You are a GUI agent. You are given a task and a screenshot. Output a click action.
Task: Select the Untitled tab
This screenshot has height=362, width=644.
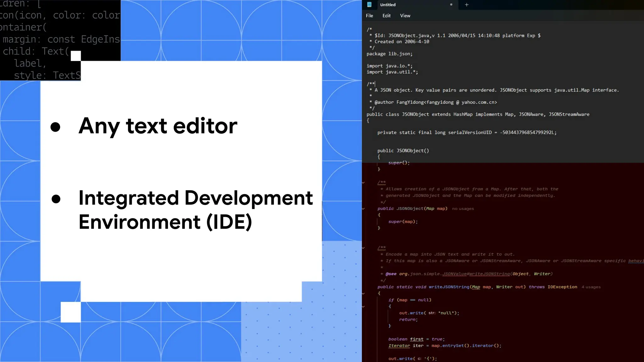(x=388, y=5)
